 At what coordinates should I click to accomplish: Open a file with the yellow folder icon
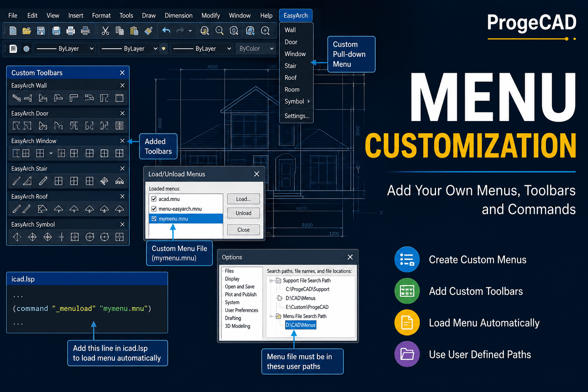point(27,31)
